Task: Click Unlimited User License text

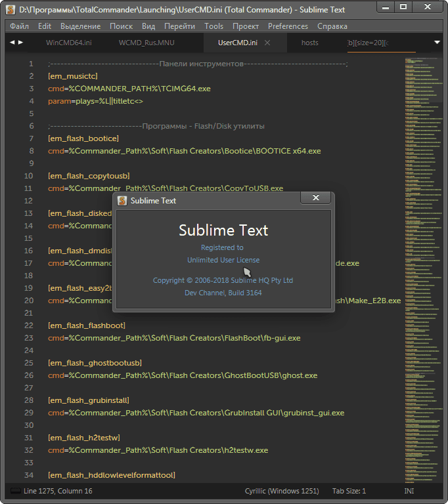Action: (223, 260)
